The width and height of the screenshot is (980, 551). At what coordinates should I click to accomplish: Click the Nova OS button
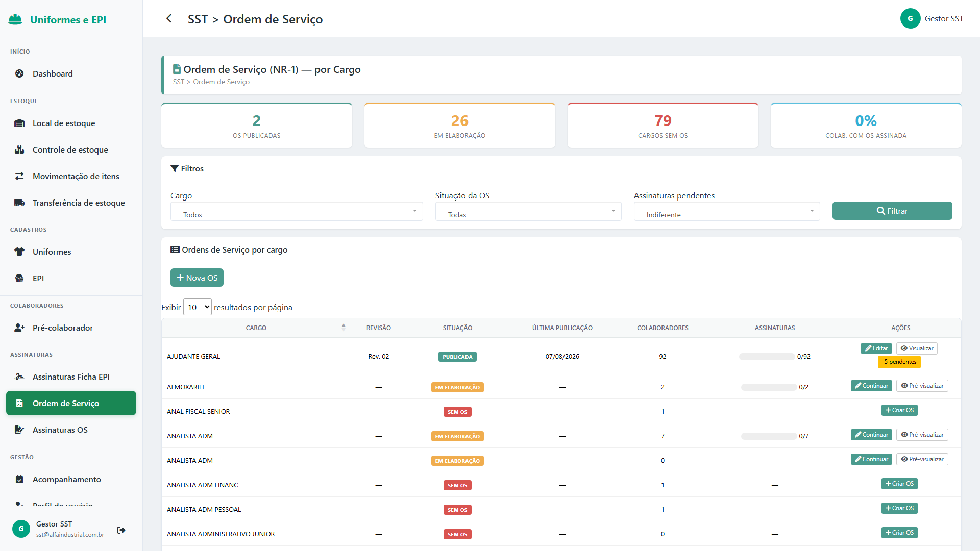[197, 278]
